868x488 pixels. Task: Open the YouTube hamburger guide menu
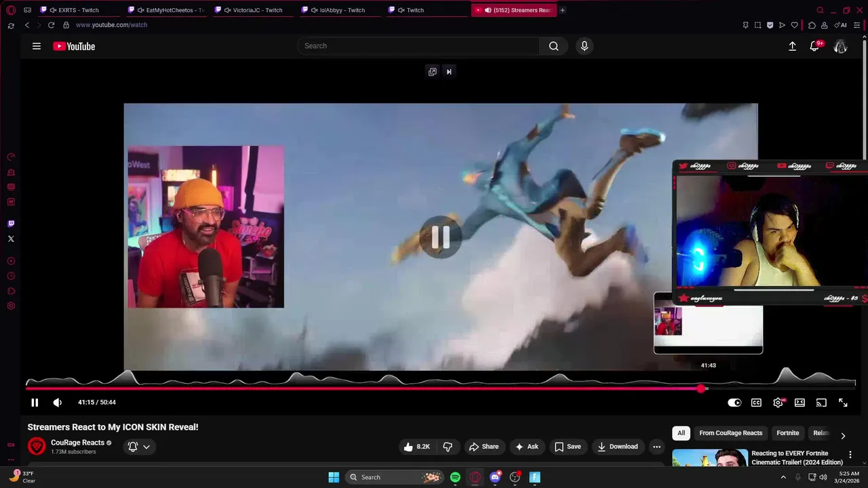pos(37,46)
